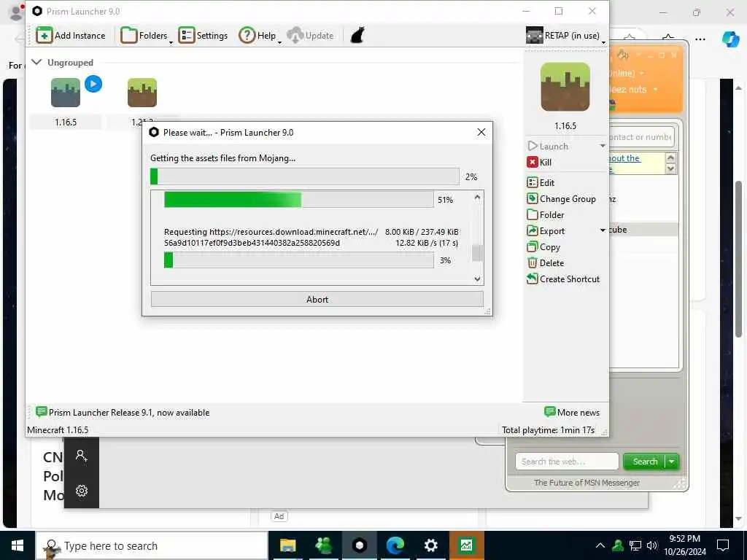
Task: Click the blue play badge on 1.16.5
Action: click(x=93, y=84)
